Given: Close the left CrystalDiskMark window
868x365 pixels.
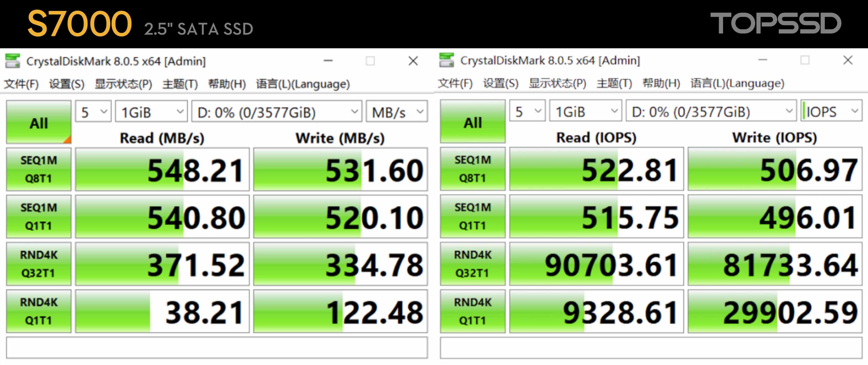Looking at the screenshot, I should (413, 61).
